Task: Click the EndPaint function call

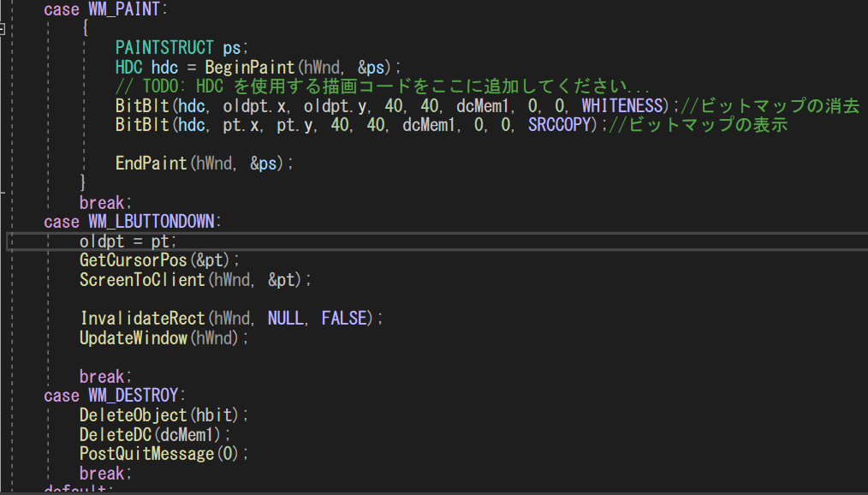Action: pos(152,164)
